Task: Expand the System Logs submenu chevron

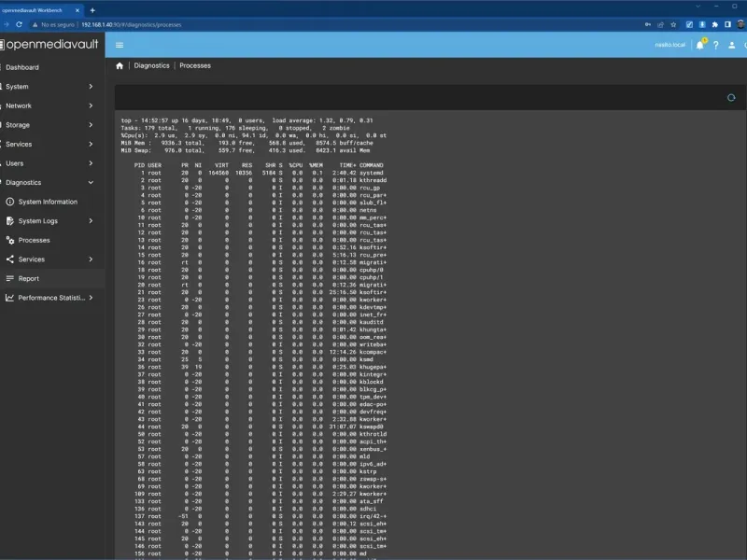Action: 91,221
